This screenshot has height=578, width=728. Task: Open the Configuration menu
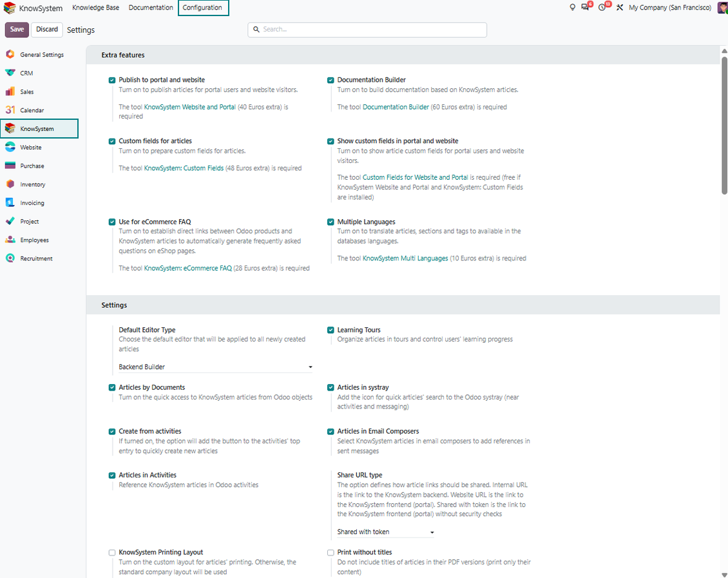coord(203,8)
